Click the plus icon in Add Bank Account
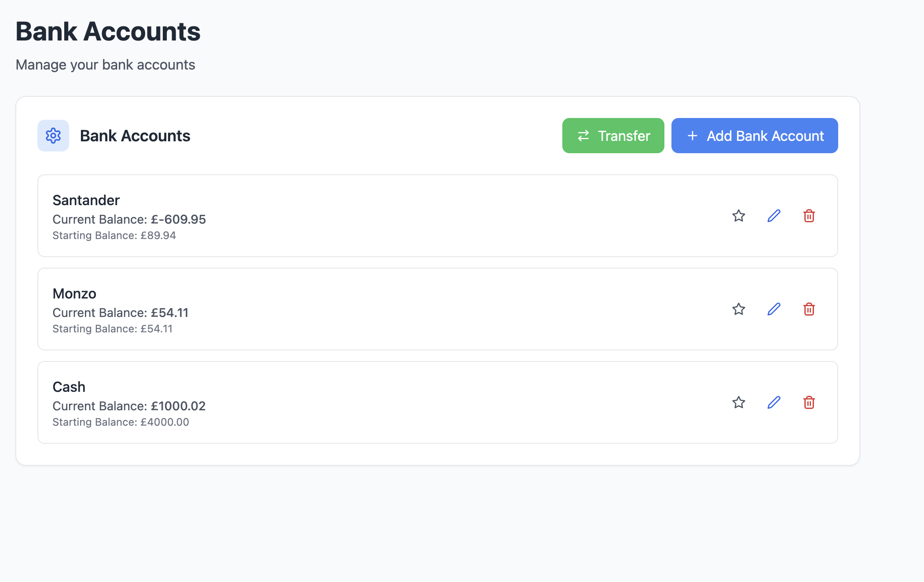 (692, 136)
